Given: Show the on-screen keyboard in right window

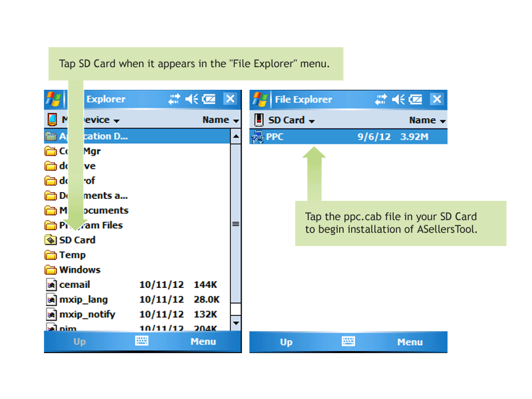Looking at the screenshot, I should 348,341.
